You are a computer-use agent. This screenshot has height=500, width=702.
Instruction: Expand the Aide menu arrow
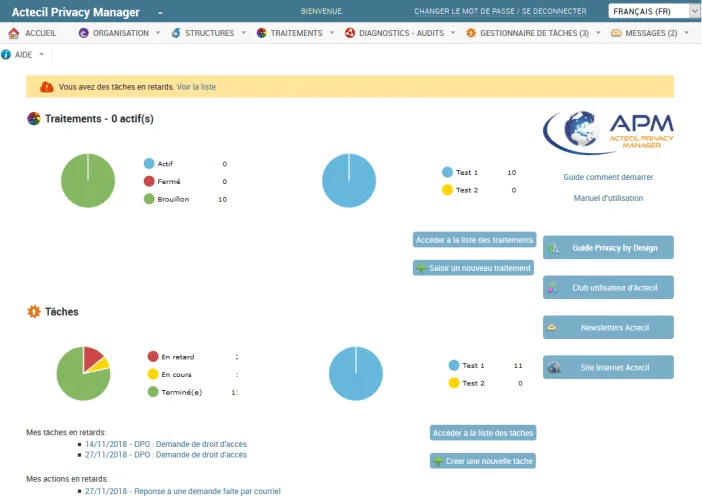(x=42, y=54)
